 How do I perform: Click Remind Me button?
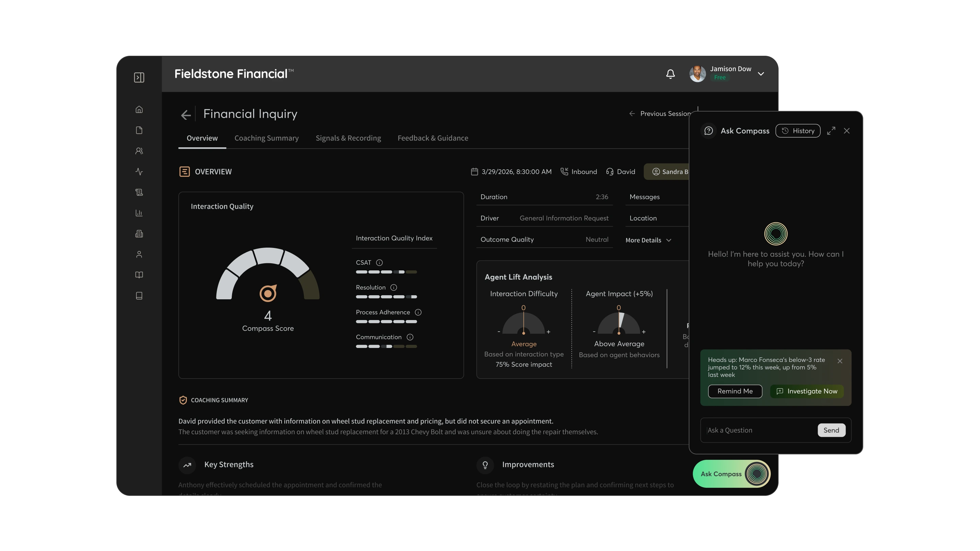point(735,391)
